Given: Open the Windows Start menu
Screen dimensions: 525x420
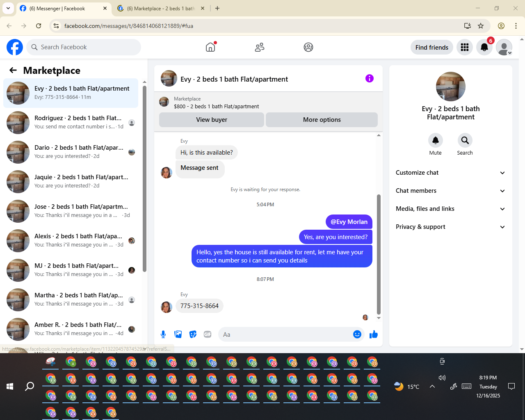Looking at the screenshot, I should click(x=10, y=386).
